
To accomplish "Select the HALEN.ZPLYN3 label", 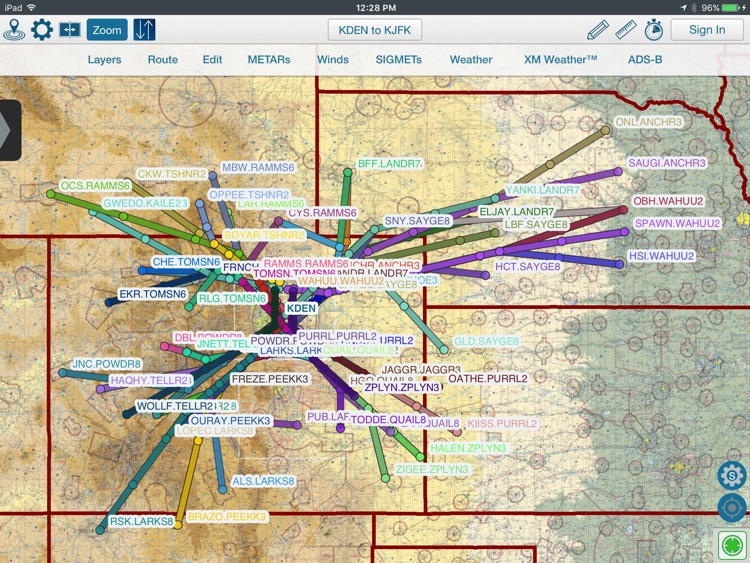I will point(468,448).
